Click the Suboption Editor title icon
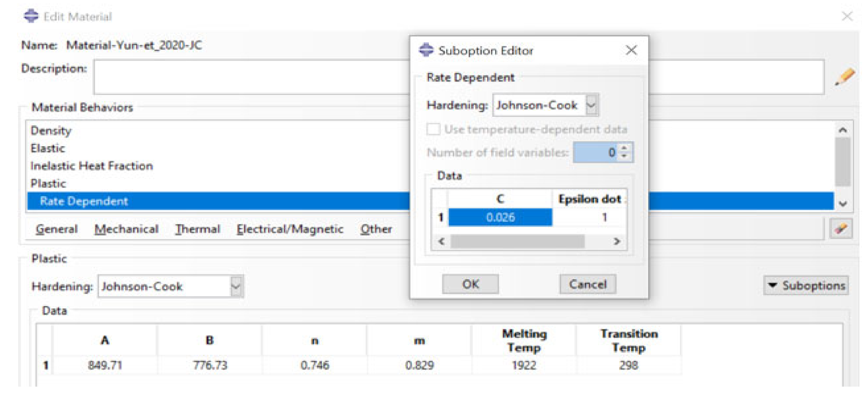The width and height of the screenshot is (868, 398). (426, 50)
